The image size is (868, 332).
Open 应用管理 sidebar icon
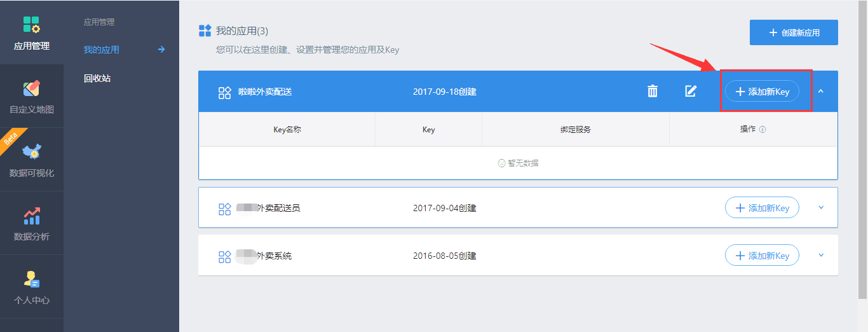point(32,25)
